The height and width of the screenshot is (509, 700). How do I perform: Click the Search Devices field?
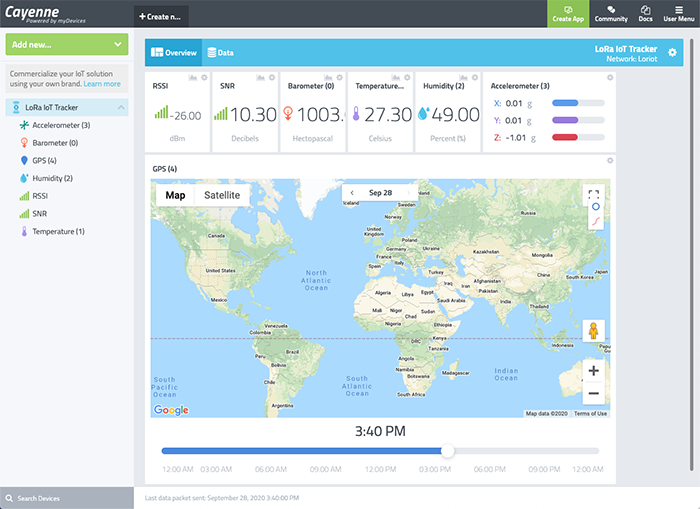(67, 498)
